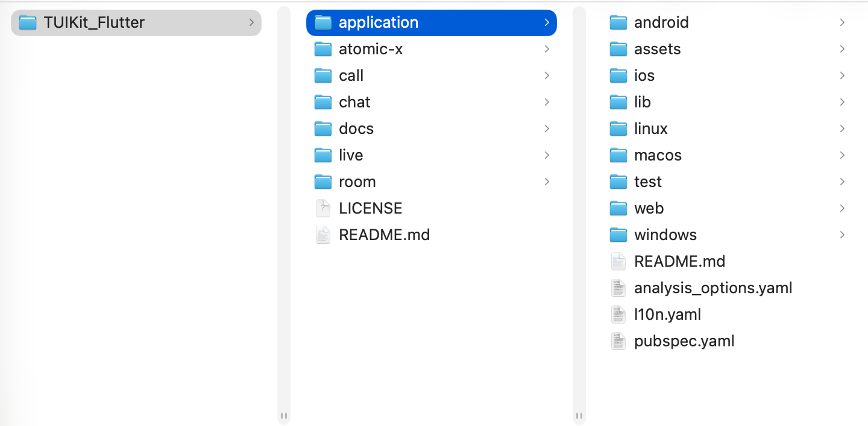Click the l10n.yaml file icon
Screen dimensions: 868x426
[x=618, y=314]
